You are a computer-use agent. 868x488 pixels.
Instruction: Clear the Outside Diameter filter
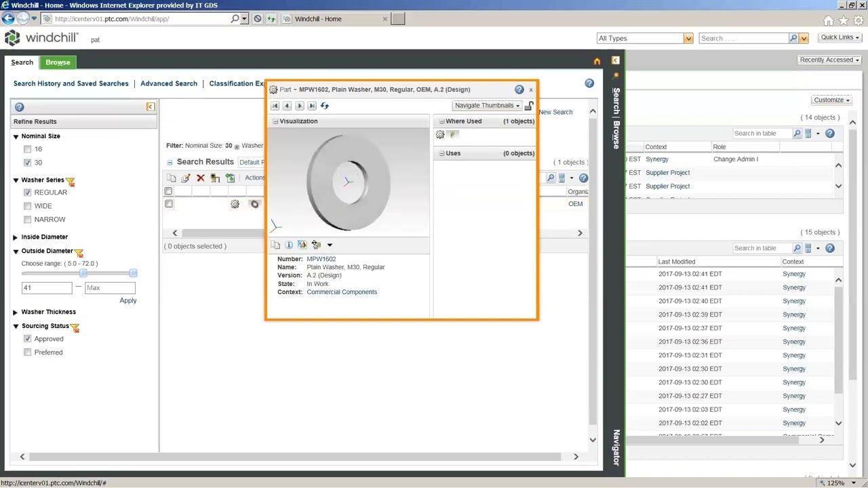[x=79, y=252]
